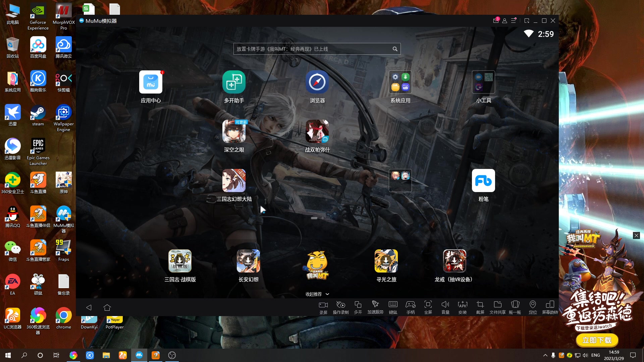Screen dimensions: 644x362
Task: Open the 小工具 tools folder
Action: coord(483,82)
